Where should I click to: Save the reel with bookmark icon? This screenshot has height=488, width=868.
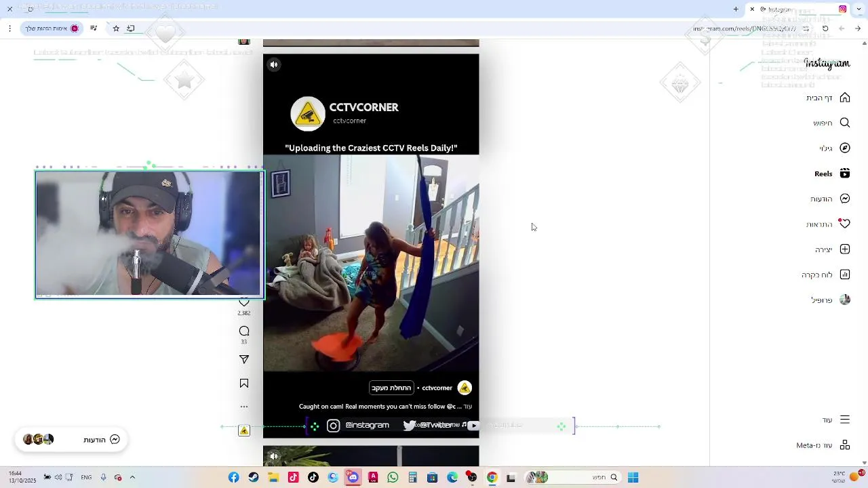pos(244,384)
